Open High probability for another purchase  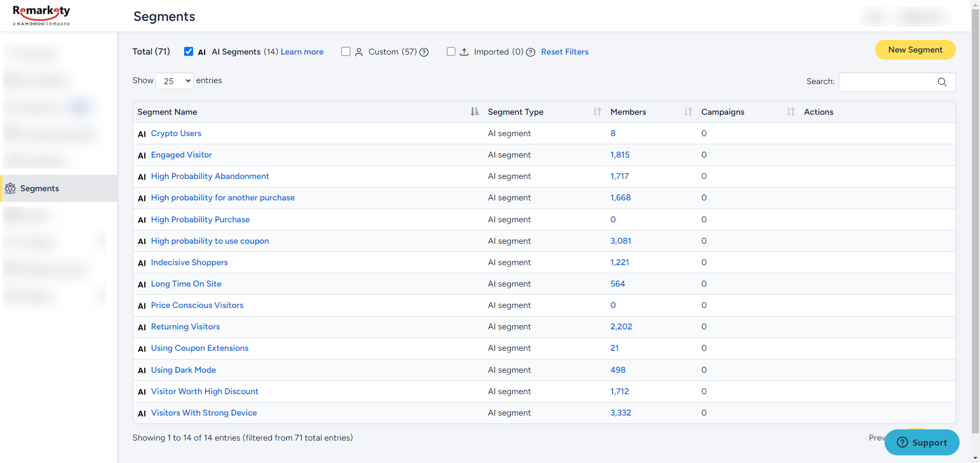[223, 197]
